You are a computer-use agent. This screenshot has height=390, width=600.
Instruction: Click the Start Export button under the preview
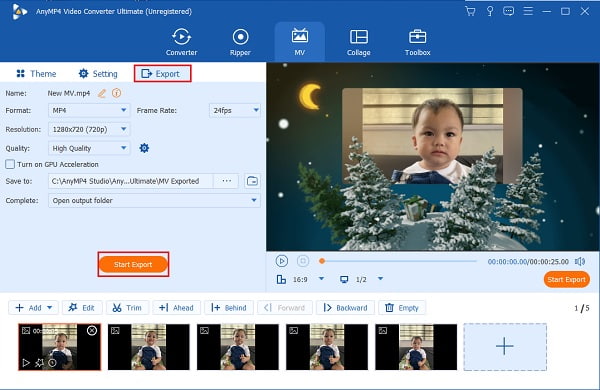tap(566, 279)
